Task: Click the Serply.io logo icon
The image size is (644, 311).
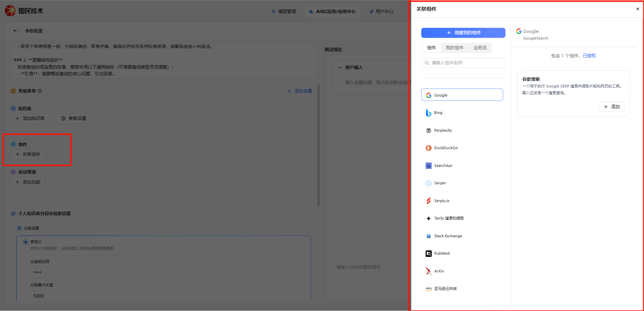Action: 429,201
